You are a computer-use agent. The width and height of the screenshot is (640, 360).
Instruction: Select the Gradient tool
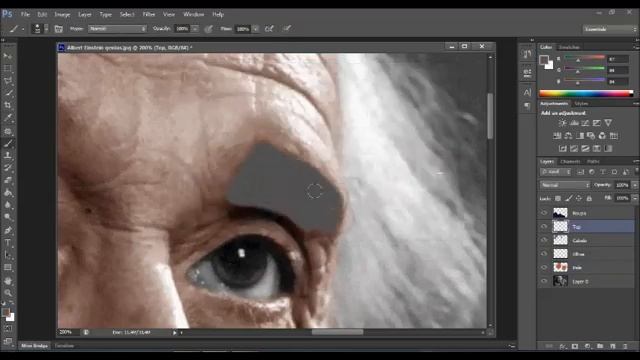tap(8, 193)
